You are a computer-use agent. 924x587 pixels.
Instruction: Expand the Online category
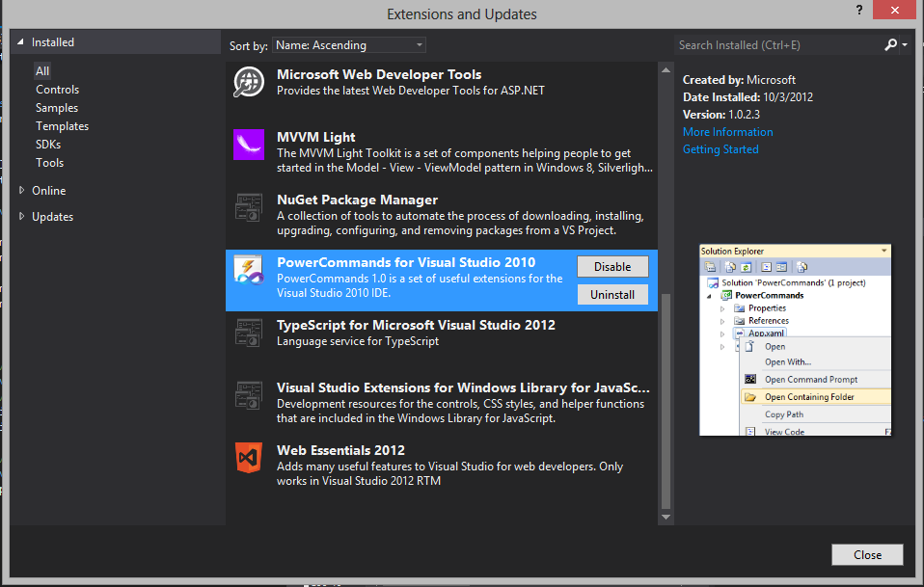[x=21, y=190]
